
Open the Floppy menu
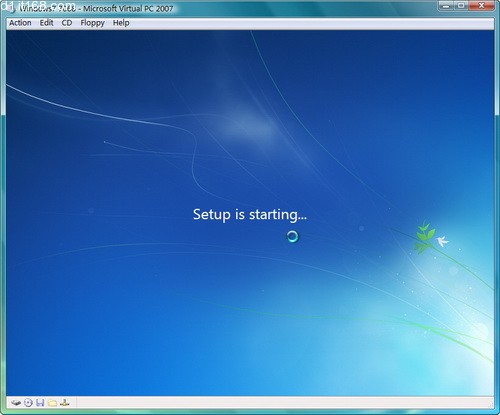92,23
